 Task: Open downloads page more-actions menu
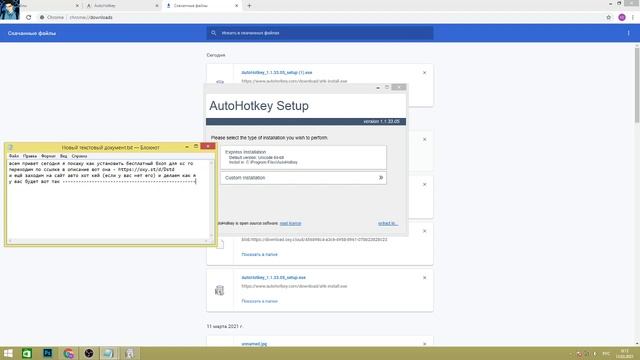pos(629,33)
